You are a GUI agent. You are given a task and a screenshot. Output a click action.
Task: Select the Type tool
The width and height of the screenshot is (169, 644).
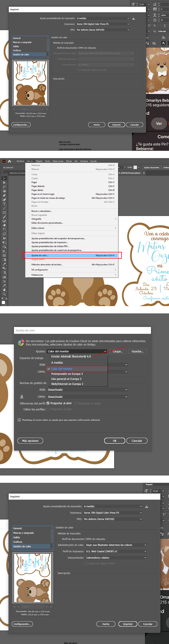tap(4, 204)
